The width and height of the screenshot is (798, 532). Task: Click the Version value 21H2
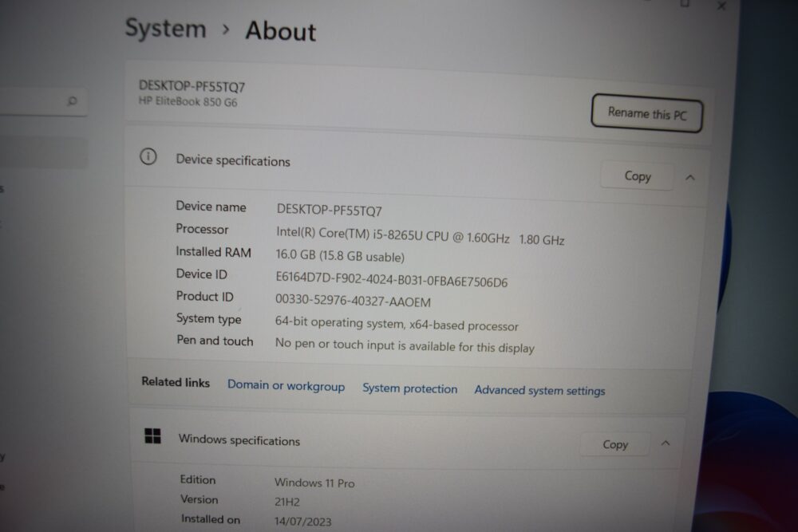point(287,502)
